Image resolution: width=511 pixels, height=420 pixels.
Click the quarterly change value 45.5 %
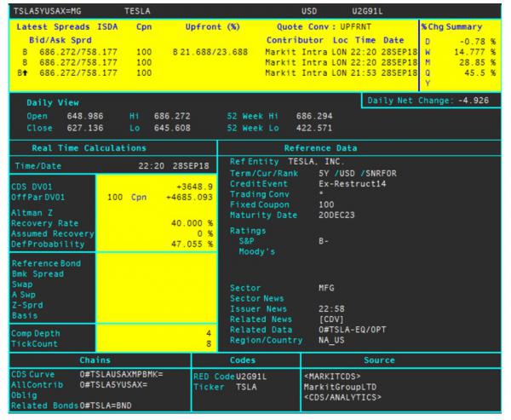(480, 72)
